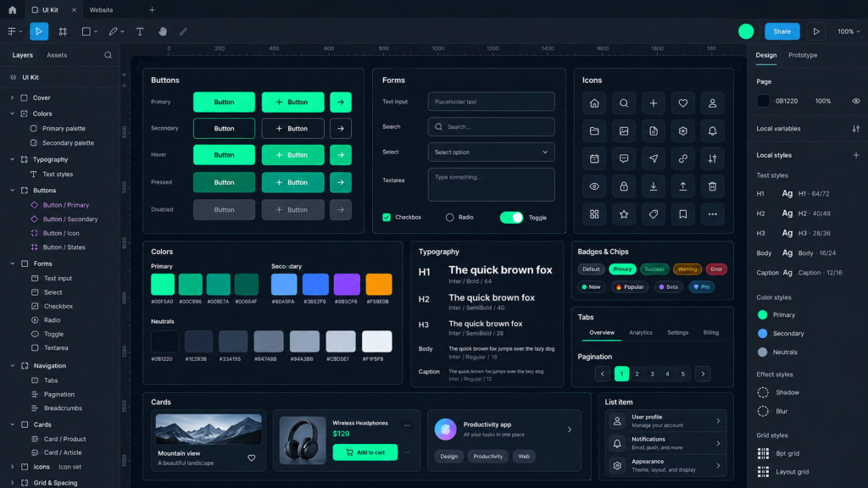The width and height of the screenshot is (868, 488).
Task: Select the Radio option in Forms
Action: coord(449,218)
